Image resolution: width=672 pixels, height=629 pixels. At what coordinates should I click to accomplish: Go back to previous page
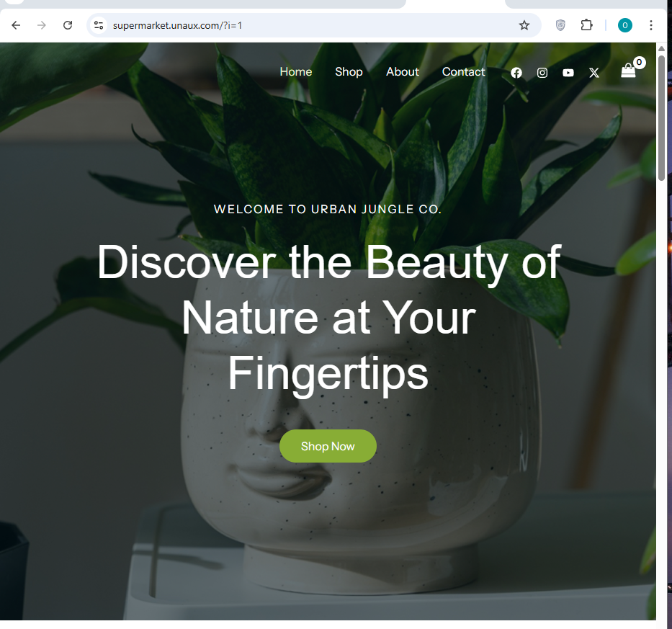pyautogui.click(x=16, y=25)
